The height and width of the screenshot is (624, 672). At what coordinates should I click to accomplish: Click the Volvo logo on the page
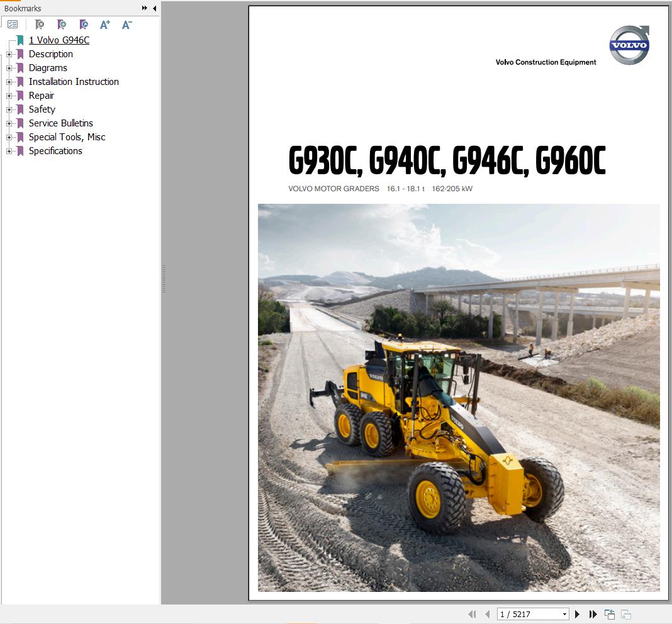629,45
